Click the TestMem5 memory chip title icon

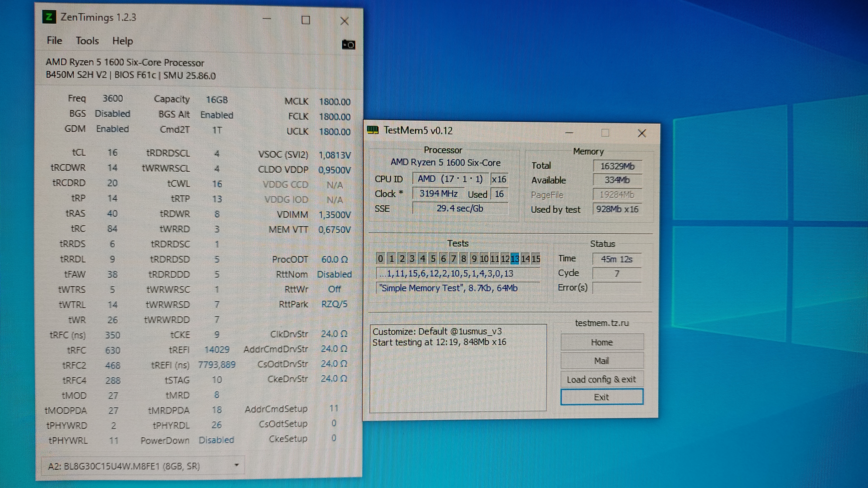(373, 130)
